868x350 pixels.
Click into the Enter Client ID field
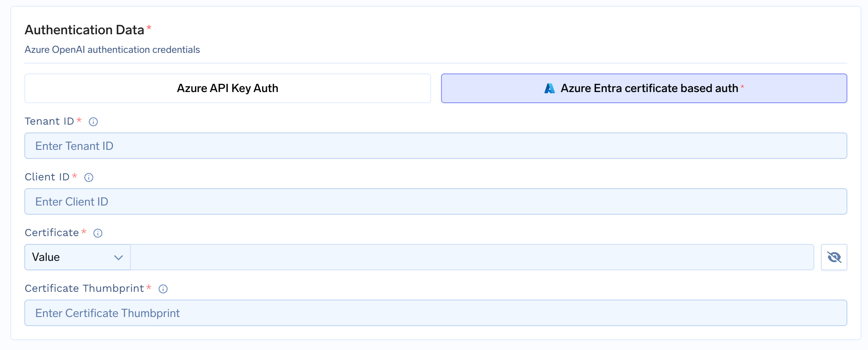436,201
